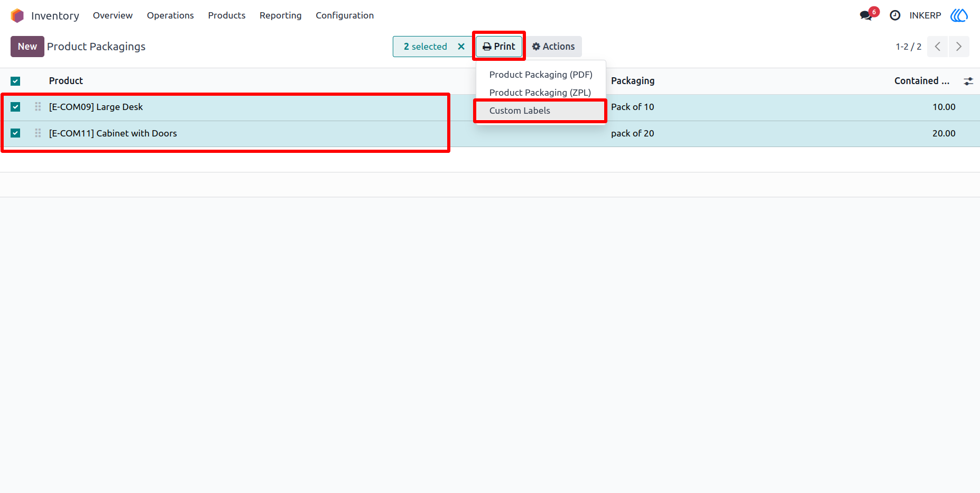This screenshot has height=493, width=980.
Task: Clear selection with the X icon
Action: coord(461,47)
